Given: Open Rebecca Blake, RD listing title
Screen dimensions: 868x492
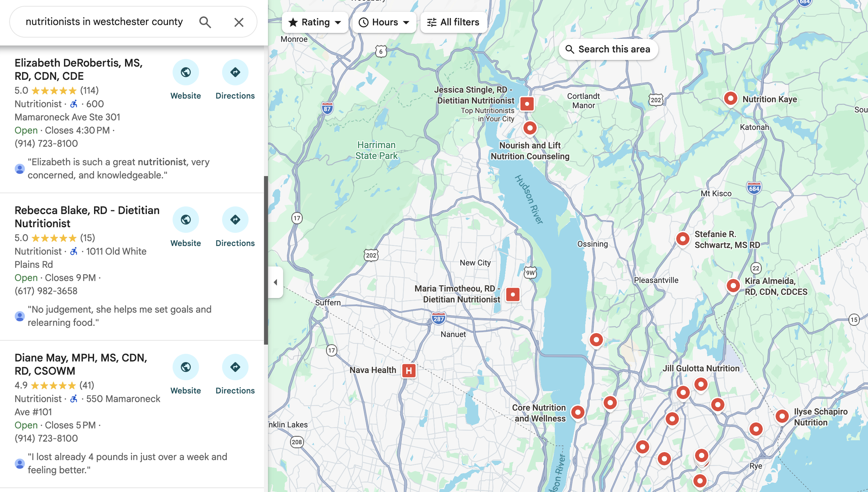Looking at the screenshot, I should coord(87,217).
